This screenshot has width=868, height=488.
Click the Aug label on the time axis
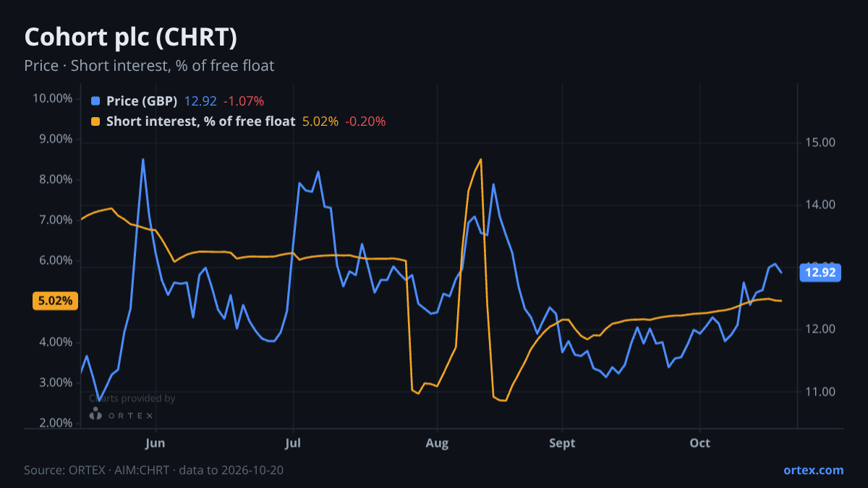[x=436, y=442]
